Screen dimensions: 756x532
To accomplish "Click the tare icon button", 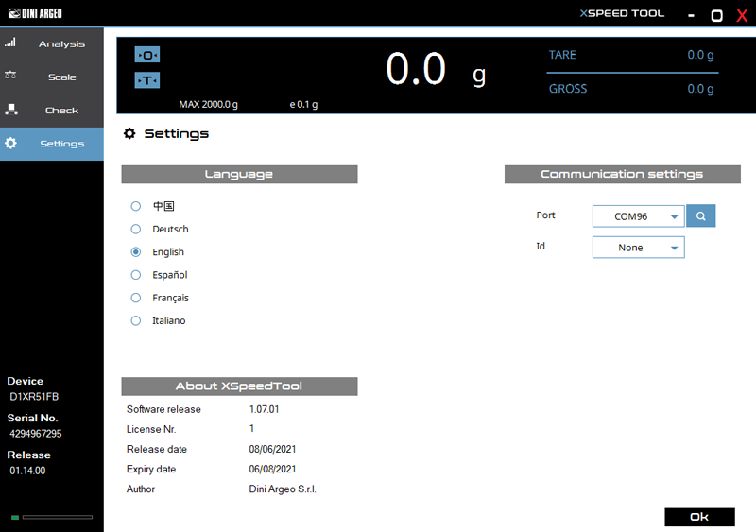I will (x=147, y=81).
